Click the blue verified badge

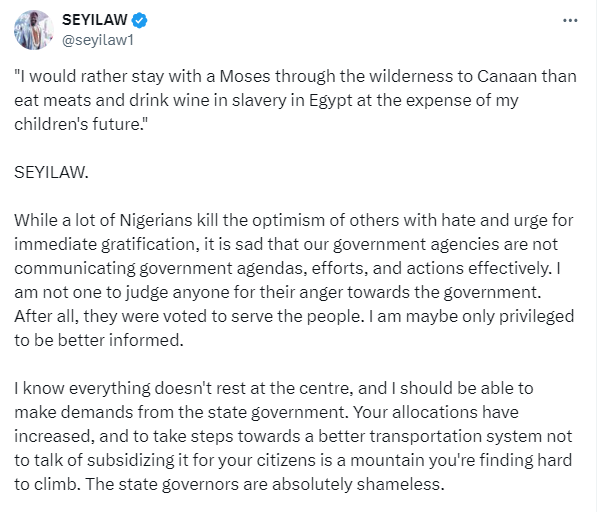(143, 20)
